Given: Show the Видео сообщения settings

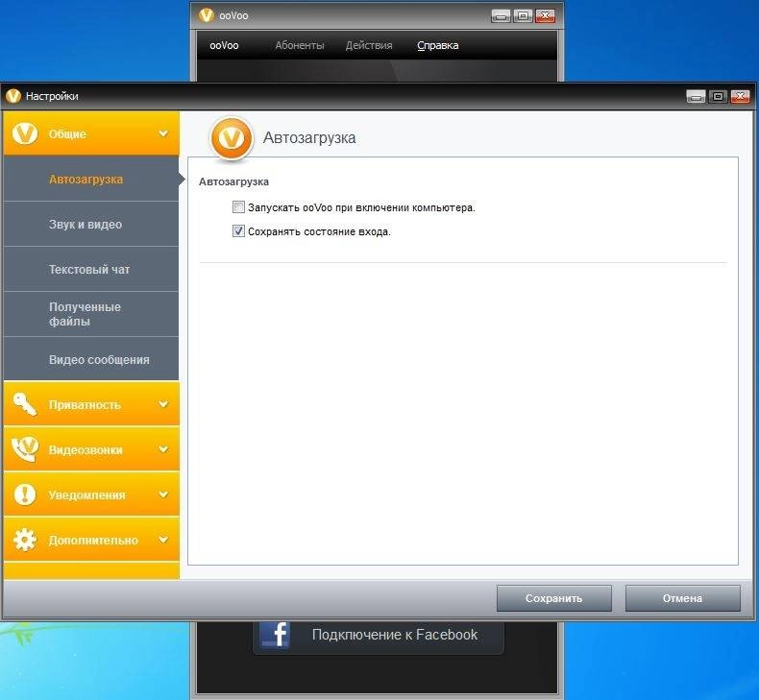Looking at the screenshot, I should 91,359.
